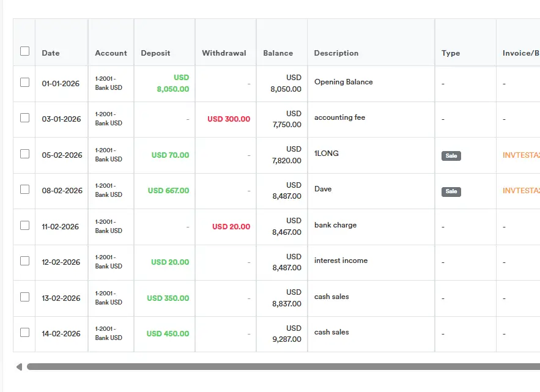Click the Sale badge in the 1LONG row
Image resolution: width=540 pixels, height=392 pixels.
pyautogui.click(x=451, y=156)
